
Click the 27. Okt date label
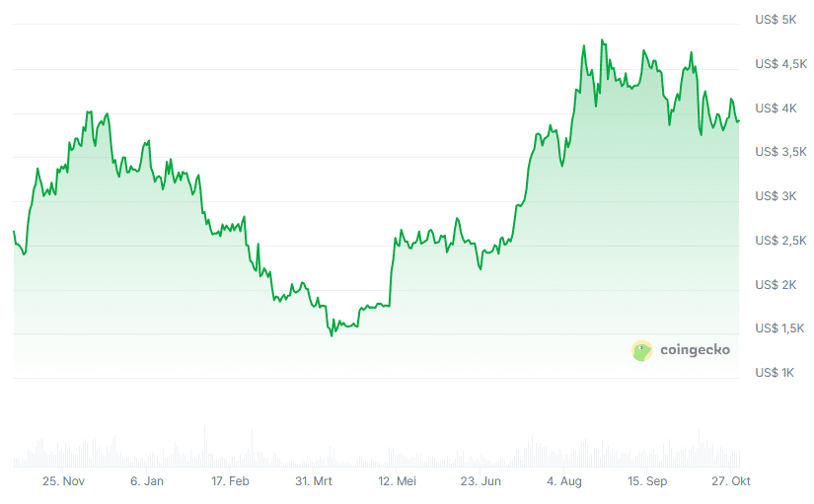[x=732, y=481]
